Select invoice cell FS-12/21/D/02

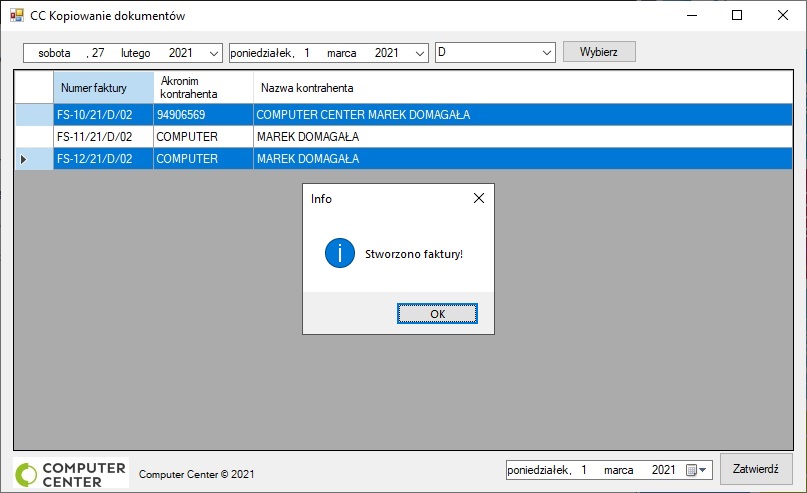click(103, 159)
